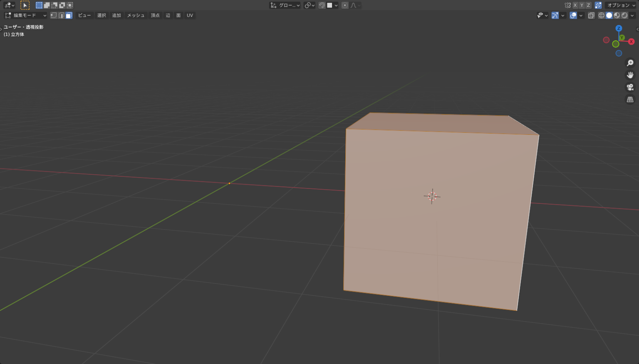Open the グローバル transform orientation dropdown
The width and height of the screenshot is (639, 364).
tap(287, 5)
